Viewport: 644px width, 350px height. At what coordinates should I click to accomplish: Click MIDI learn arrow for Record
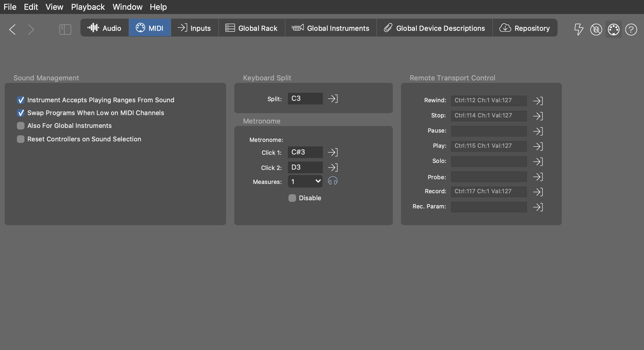[538, 192]
